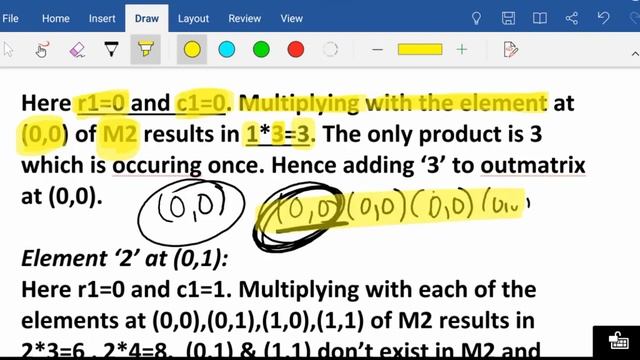The height and width of the screenshot is (360, 640).
Task: Decrease pen thickness with minus button
Action: [x=378, y=50]
